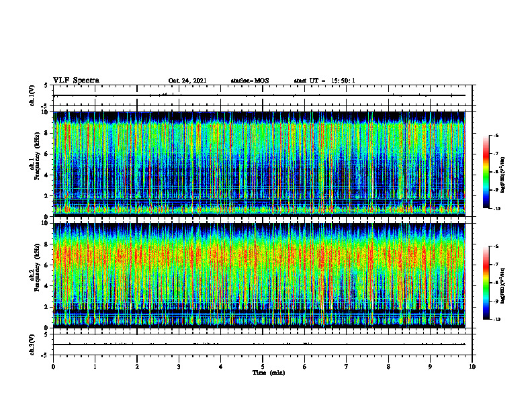Click time axis tick label "5"

point(263,367)
